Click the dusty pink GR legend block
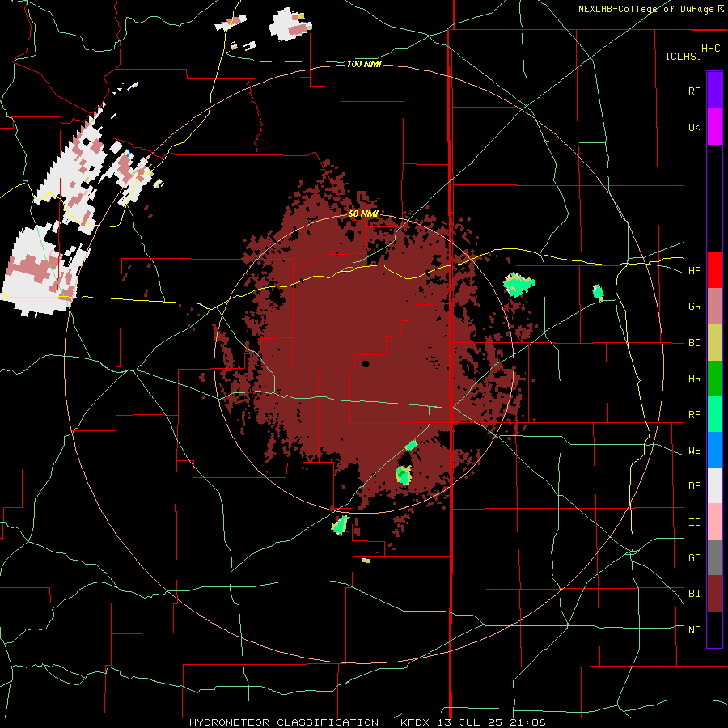 714,307
